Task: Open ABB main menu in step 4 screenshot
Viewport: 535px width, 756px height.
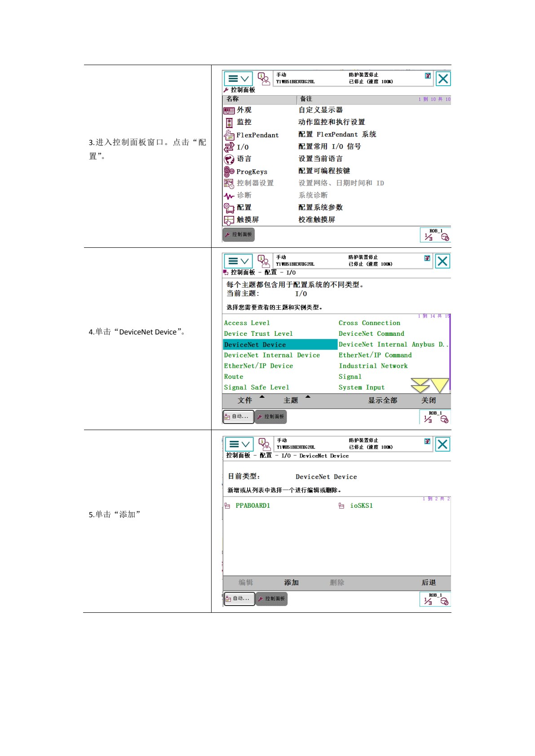Action: click(238, 261)
